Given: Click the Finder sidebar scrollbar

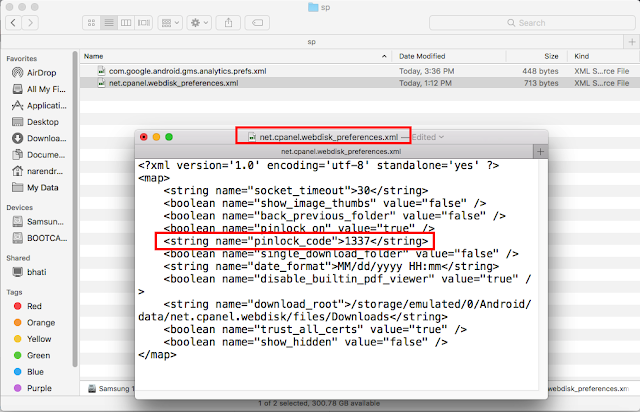Looking at the screenshot, I should pyautogui.click(x=75, y=208).
